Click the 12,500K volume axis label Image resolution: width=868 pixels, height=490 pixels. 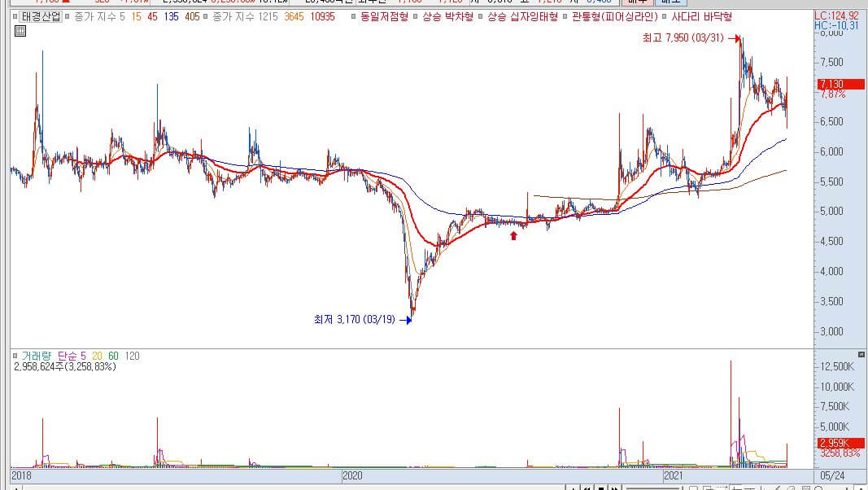[837, 366]
